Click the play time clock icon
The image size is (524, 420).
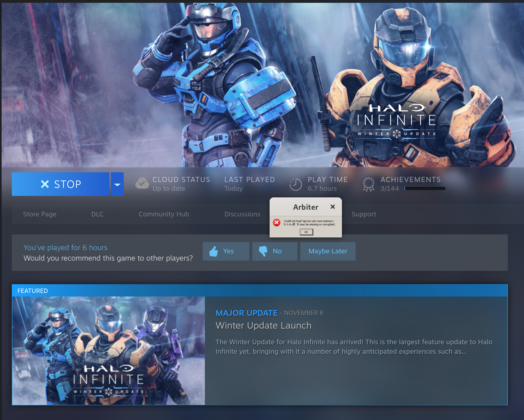point(296,184)
